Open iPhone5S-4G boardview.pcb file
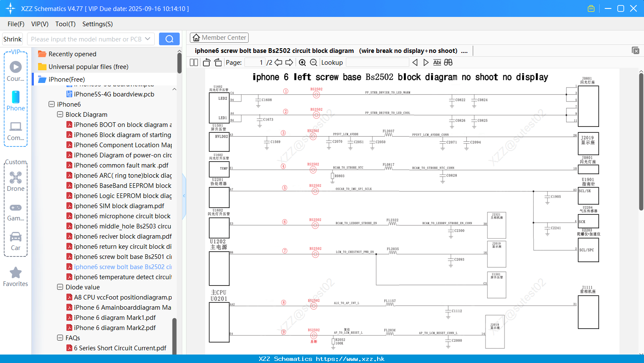 (110, 94)
